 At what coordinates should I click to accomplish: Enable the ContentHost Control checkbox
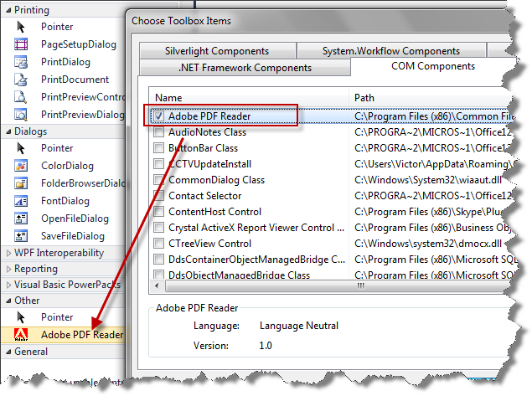coord(158,212)
